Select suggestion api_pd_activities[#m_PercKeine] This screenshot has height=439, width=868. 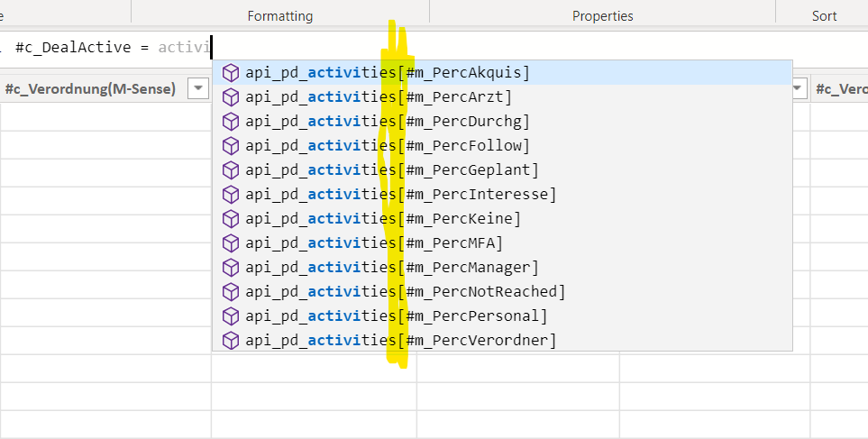502,219
